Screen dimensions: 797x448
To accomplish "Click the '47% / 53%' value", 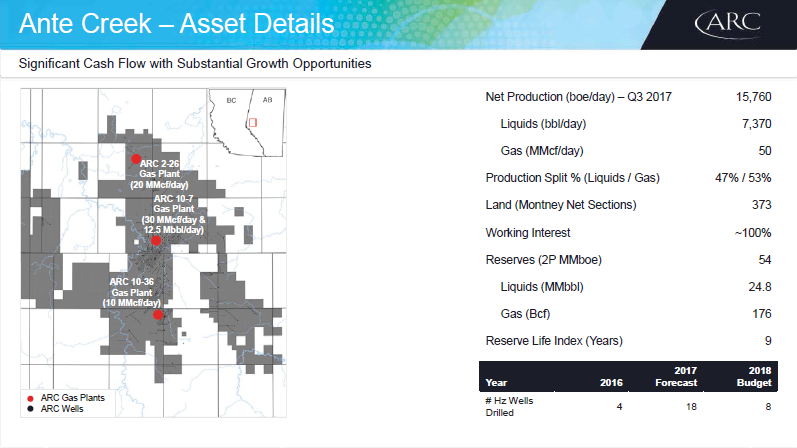I will point(743,178).
